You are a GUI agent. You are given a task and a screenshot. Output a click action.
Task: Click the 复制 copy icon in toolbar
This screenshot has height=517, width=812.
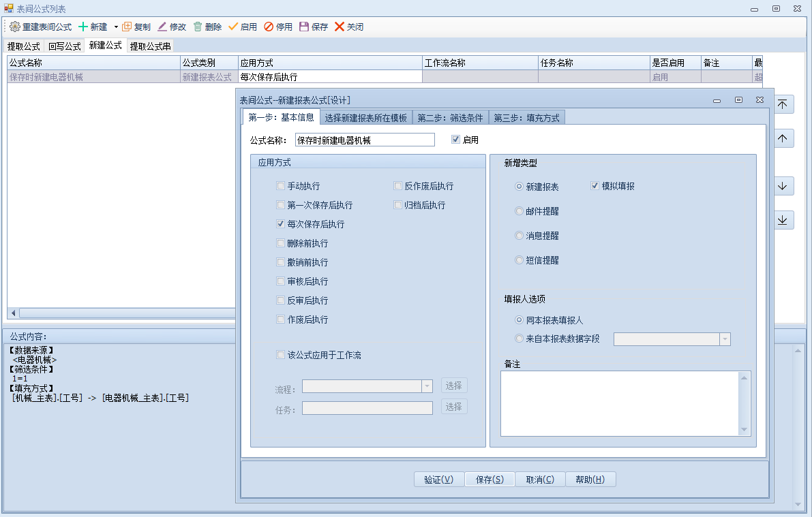127,27
